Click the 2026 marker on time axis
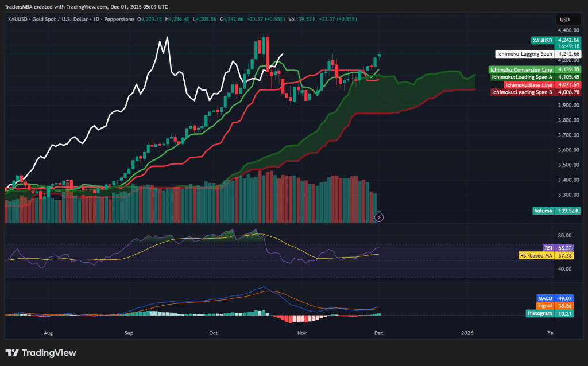Image resolution: width=588 pixels, height=366 pixels. tap(467, 332)
